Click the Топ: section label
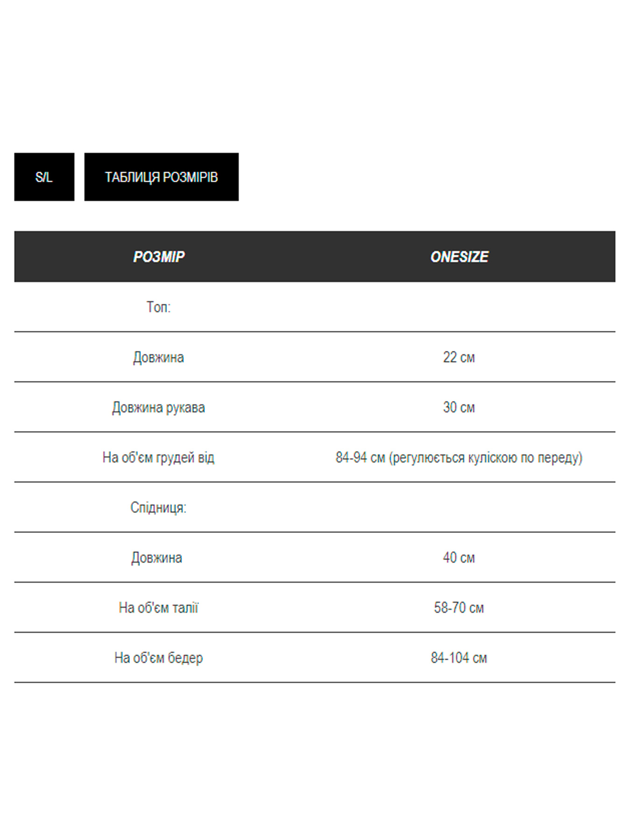The height and width of the screenshot is (840, 630). pos(159,307)
